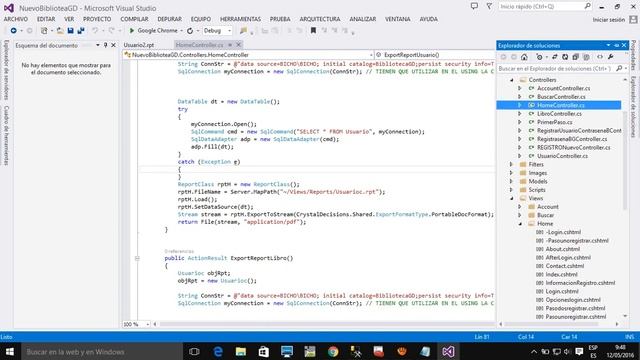Click the Undo arrow in the toolbar
This screenshot has height=360, width=640.
pyautogui.click(x=95, y=31)
